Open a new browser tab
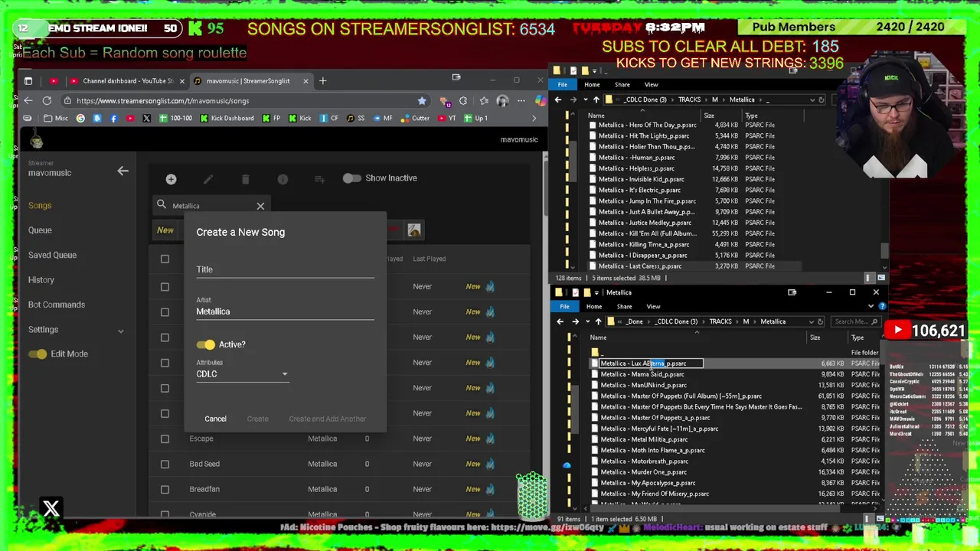980x551 pixels. (x=322, y=80)
